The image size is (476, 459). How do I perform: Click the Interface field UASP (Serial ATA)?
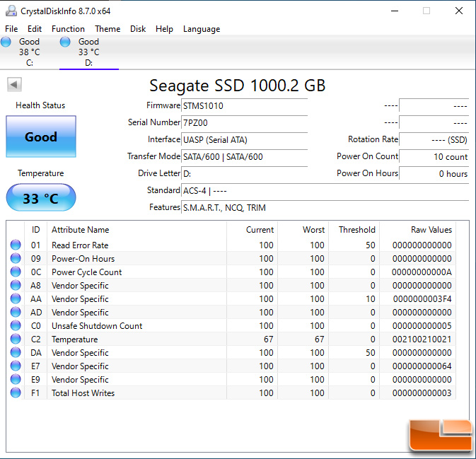pyautogui.click(x=245, y=139)
